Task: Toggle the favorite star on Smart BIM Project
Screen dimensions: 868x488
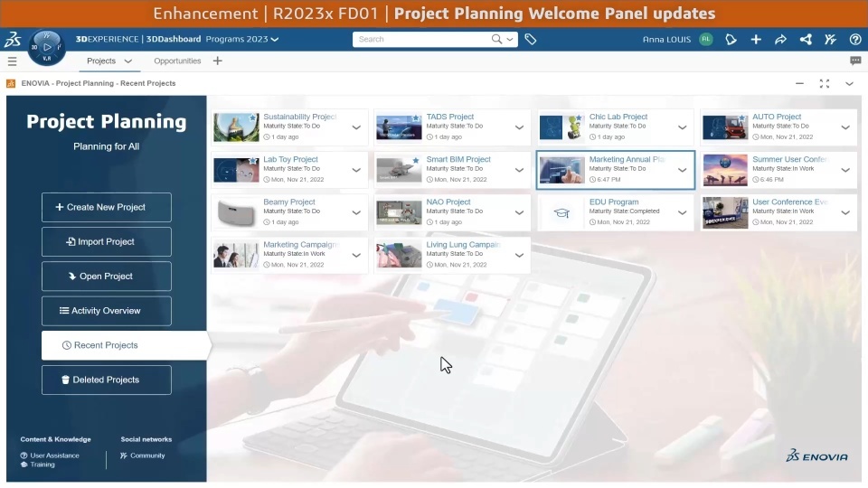Action: pos(416,161)
